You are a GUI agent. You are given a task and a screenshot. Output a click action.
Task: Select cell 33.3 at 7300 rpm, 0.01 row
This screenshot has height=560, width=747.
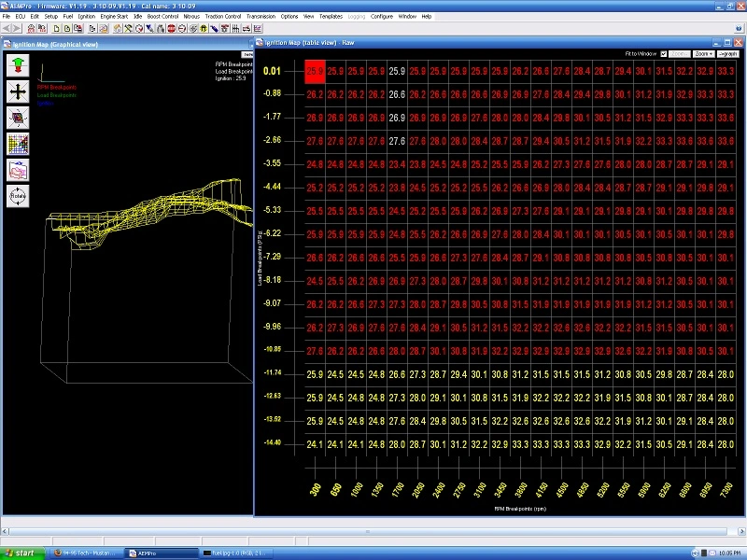click(x=726, y=72)
